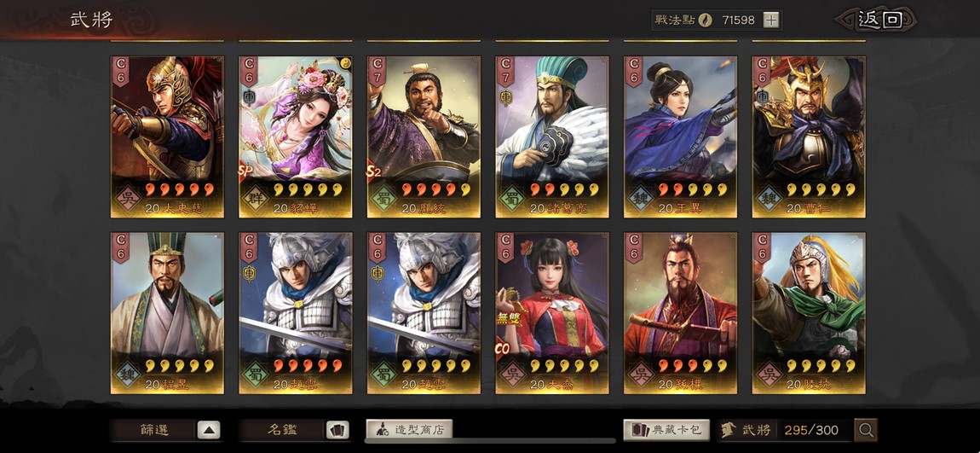
Task: Go back with the 返回 button
Action: coord(879,20)
